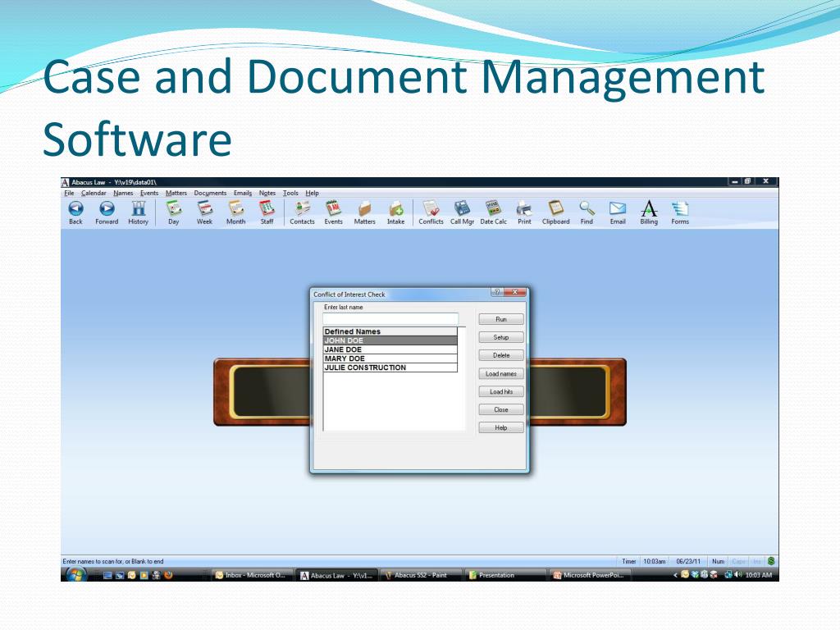Switch to Week calendar view
Screen dimensions: 840x630
point(204,212)
